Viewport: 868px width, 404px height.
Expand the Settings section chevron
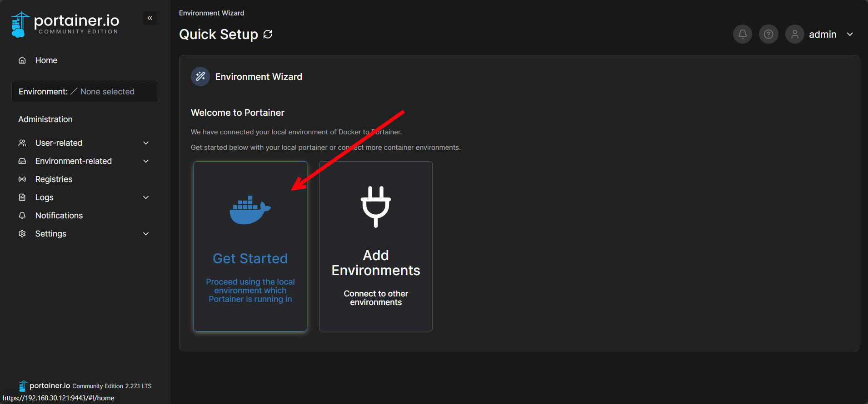pos(146,234)
